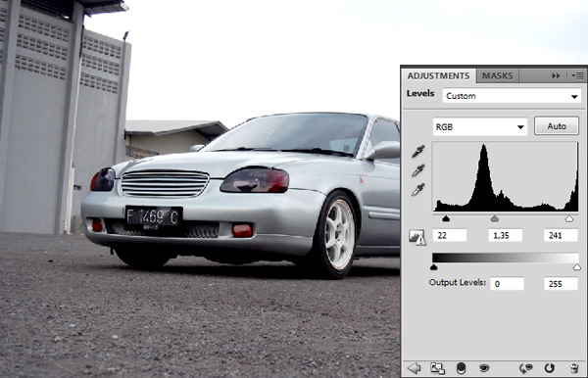Select the Adjustments tab
Viewport: 588px width, 378px height.
438,75
